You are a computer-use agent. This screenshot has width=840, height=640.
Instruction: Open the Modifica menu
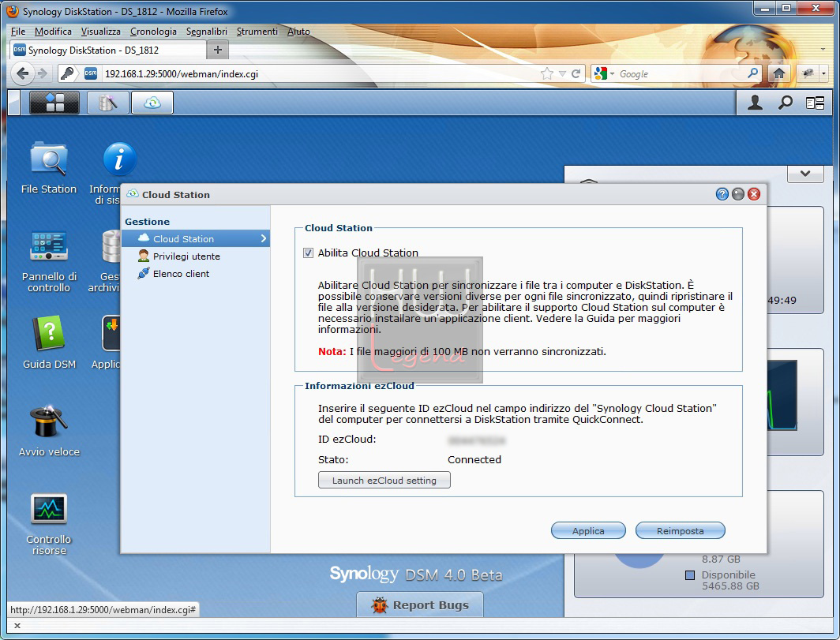click(53, 31)
